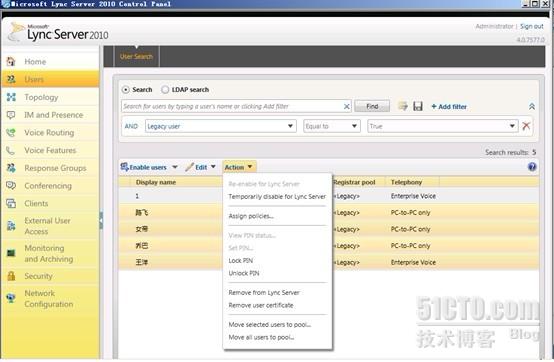Choose Move all users to pool

coord(261,337)
